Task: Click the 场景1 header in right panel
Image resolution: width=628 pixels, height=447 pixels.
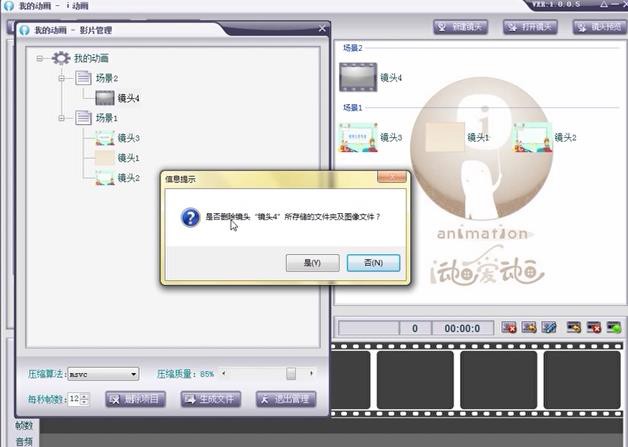Action: pos(352,108)
